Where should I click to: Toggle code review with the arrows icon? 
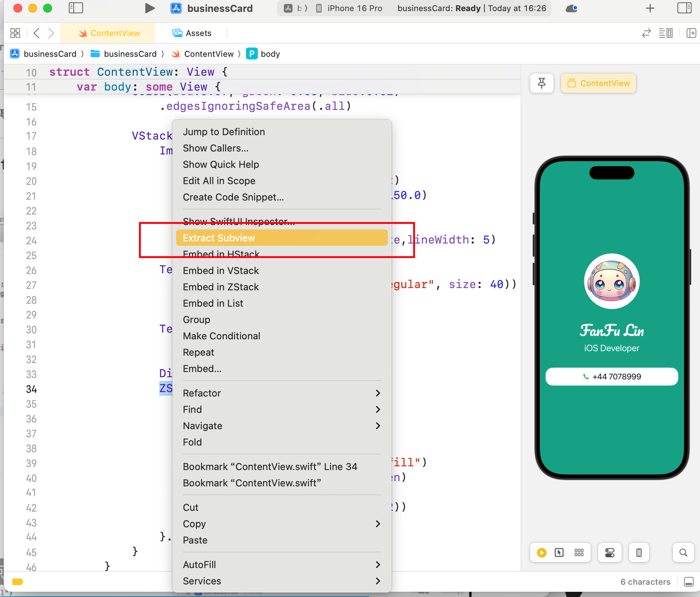pyautogui.click(x=646, y=33)
